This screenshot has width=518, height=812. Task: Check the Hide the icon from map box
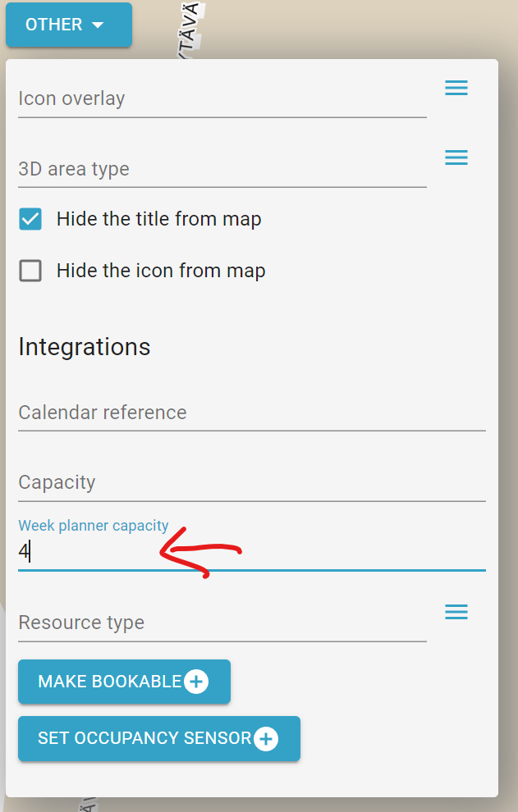[x=30, y=271]
